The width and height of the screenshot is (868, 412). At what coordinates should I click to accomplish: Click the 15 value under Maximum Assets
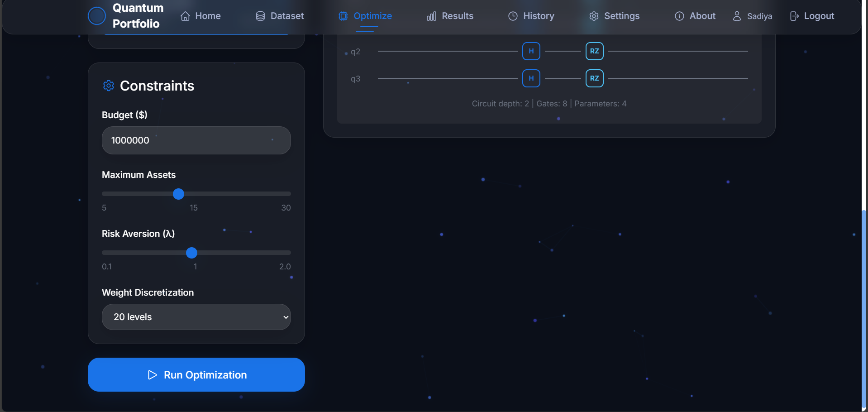pos(194,208)
